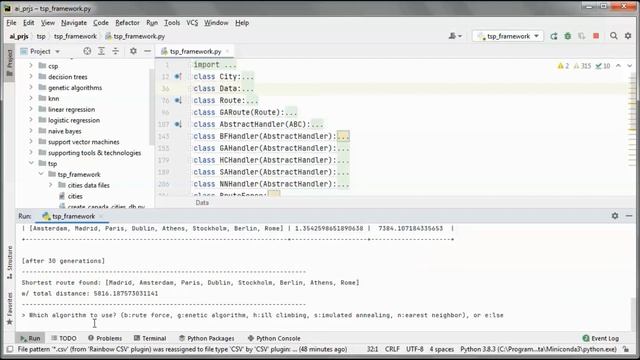Open Run panel settings gear
The width and height of the screenshot is (640, 360).
point(615,216)
